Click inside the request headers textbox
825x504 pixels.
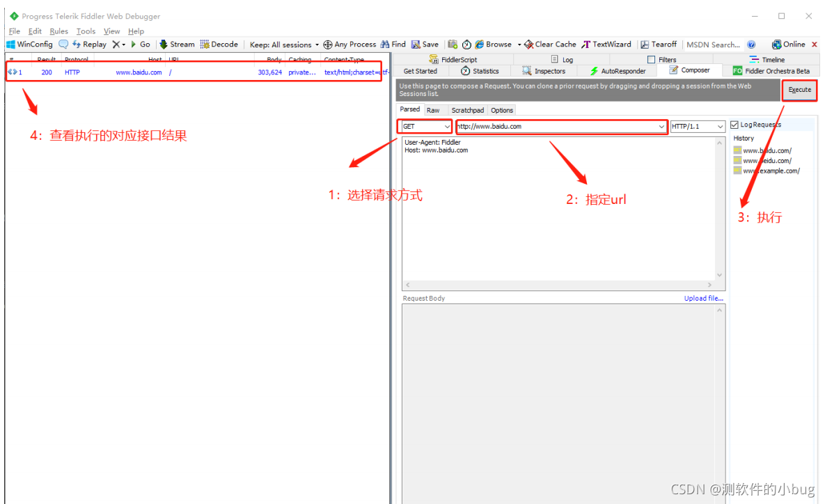pyautogui.click(x=558, y=210)
